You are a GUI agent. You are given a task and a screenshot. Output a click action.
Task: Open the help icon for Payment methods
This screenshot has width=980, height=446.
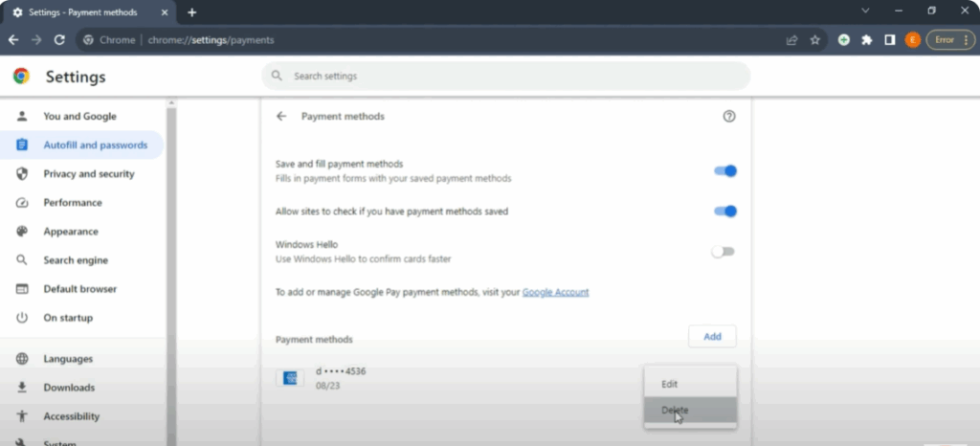pos(729,116)
